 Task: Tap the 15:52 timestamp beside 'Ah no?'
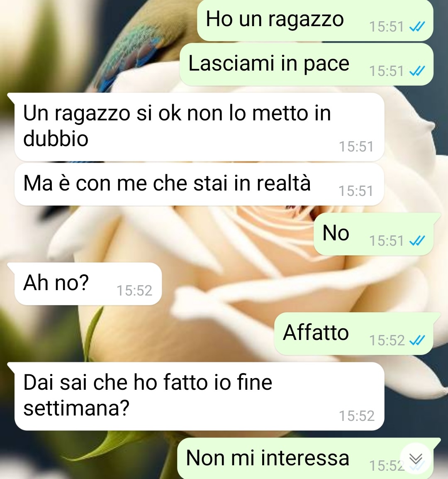[134, 291]
